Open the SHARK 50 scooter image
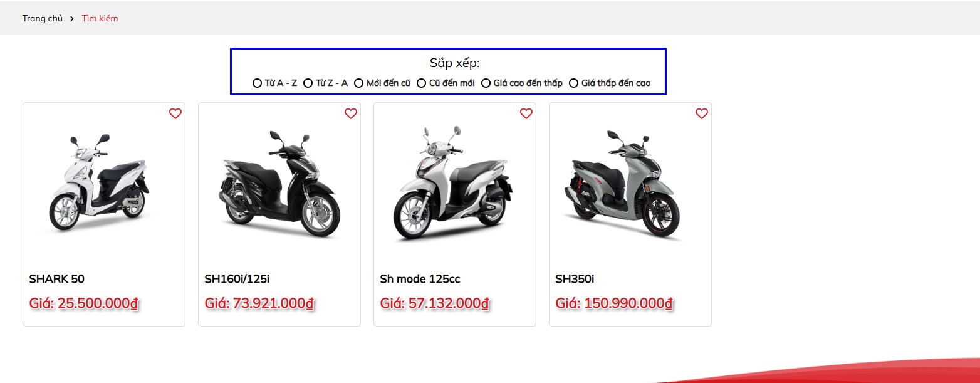The height and width of the screenshot is (383, 980). [x=100, y=183]
